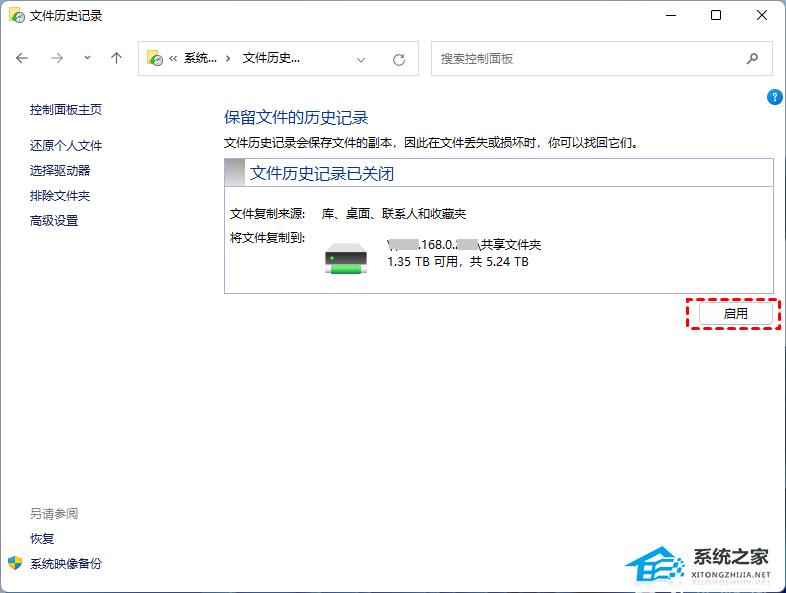Go up one level with Up arrow

click(116, 58)
